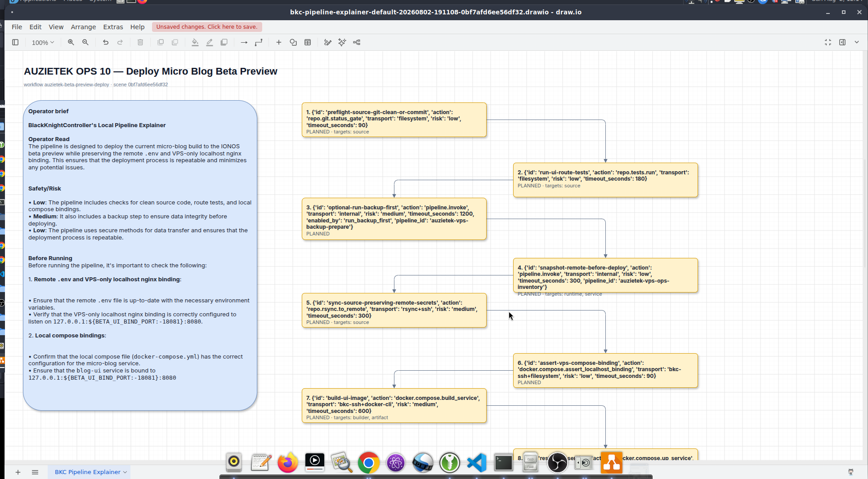
Task: Click the Insert plus icon
Action: pos(279,42)
